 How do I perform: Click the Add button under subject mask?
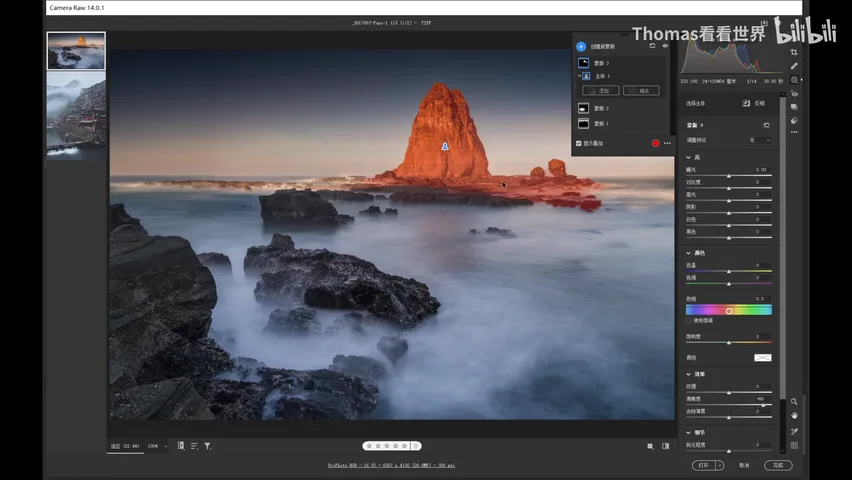tap(600, 90)
